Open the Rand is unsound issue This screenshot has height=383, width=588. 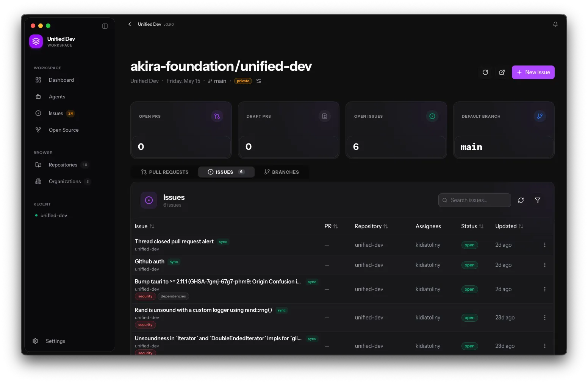[203, 310]
